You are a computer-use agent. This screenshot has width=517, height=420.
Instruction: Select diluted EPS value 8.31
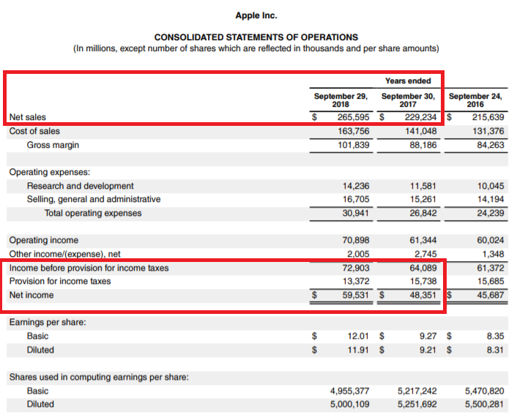click(495, 350)
